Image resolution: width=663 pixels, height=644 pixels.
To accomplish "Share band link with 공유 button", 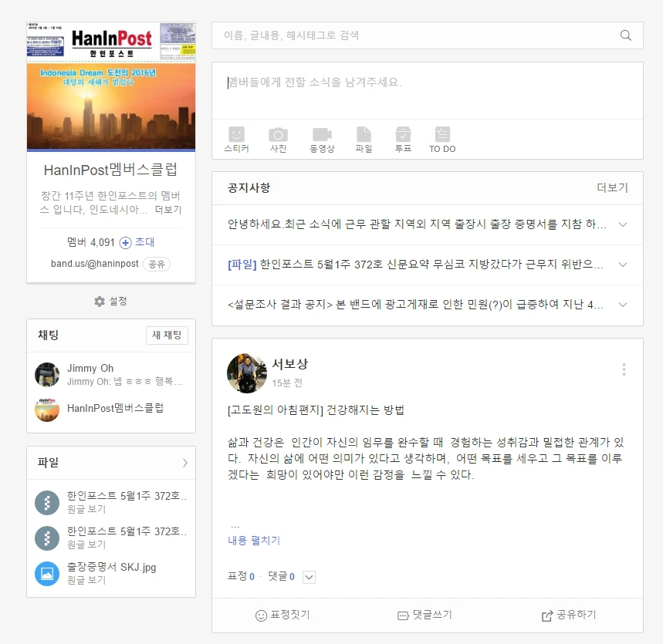I will coord(157,264).
